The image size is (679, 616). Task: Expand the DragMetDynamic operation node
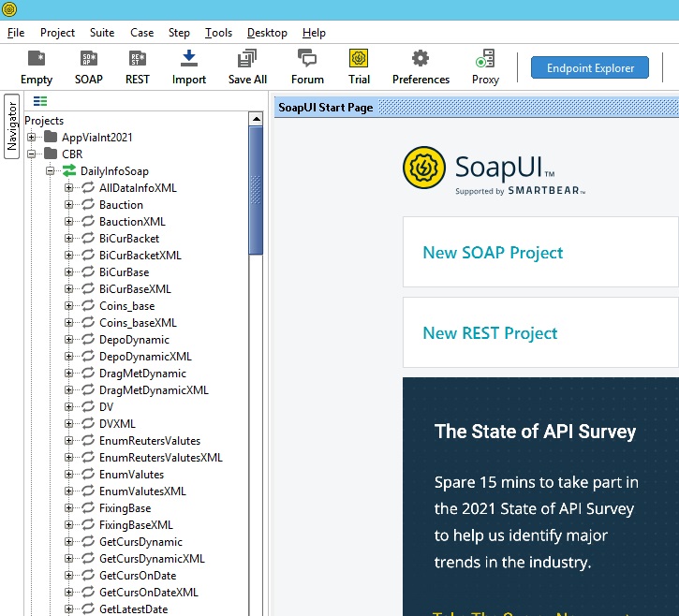68,374
